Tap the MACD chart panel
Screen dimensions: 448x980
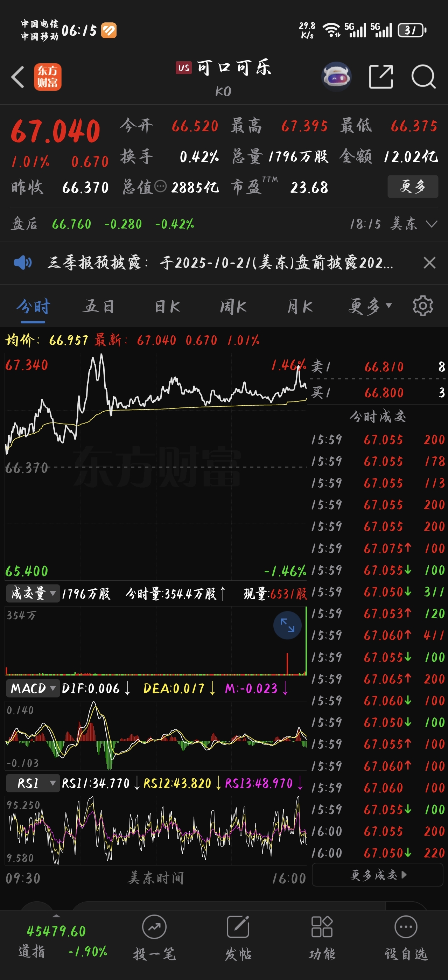[155, 735]
